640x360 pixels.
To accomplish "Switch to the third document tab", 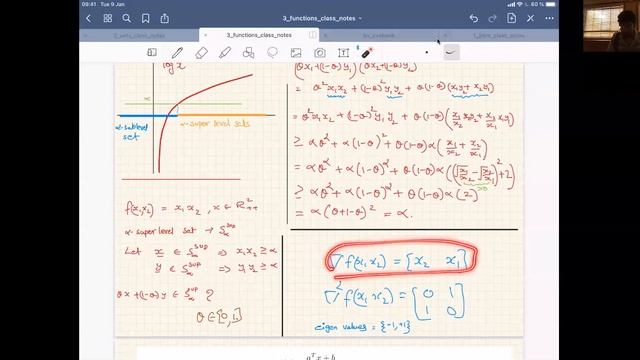I will coord(379,36).
